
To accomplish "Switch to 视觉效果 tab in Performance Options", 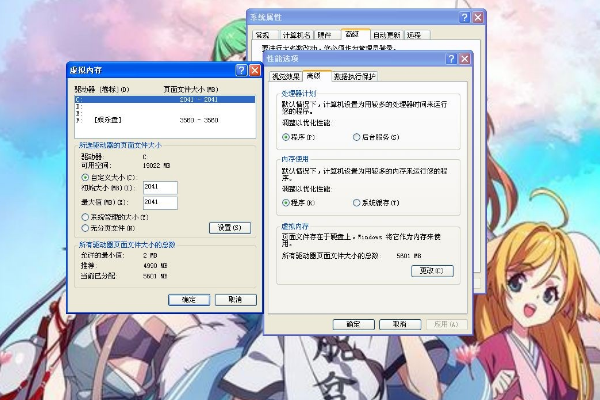I will [x=285, y=77].
